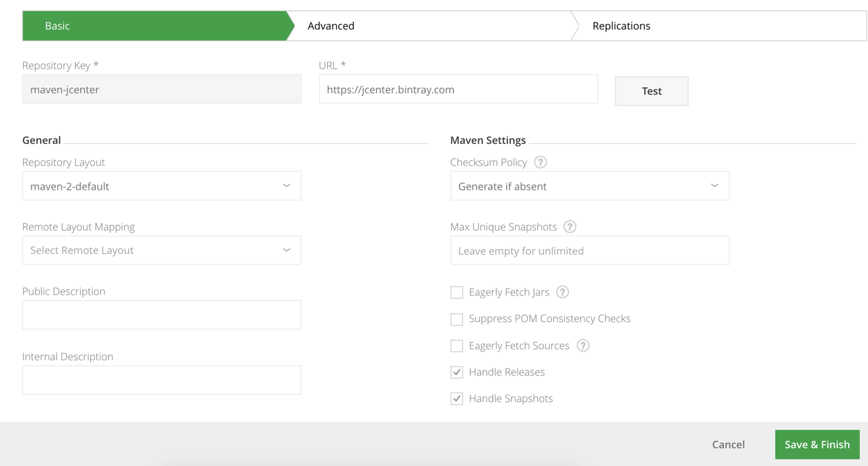Open the Checksum Policy dropdown
868x466 pixels.
point(589,186)
